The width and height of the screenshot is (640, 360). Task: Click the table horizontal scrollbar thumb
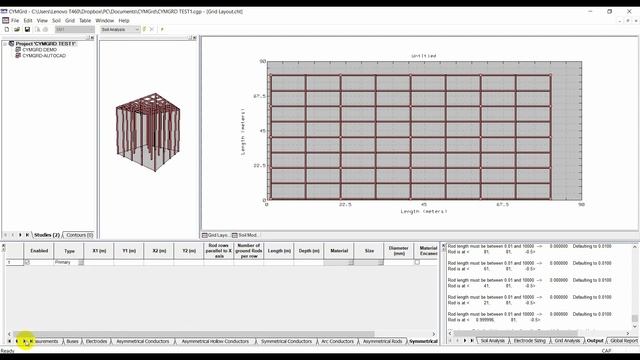[193, 334]
